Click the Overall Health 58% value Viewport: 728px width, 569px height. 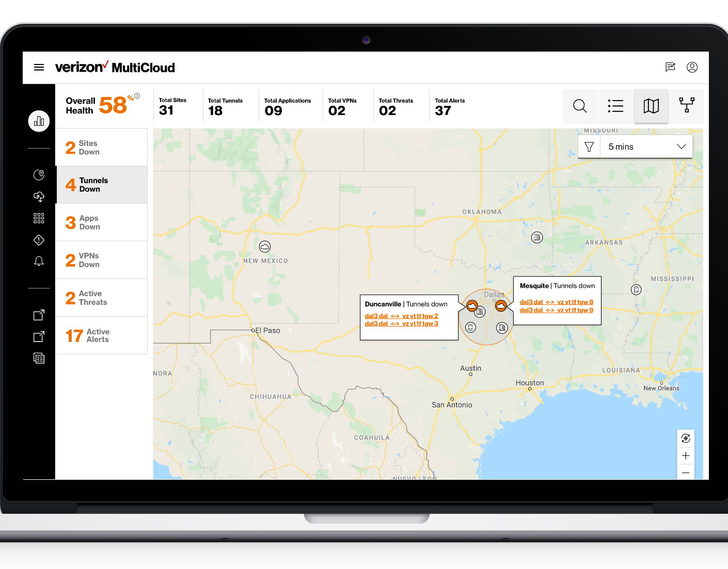click(116, 105)
